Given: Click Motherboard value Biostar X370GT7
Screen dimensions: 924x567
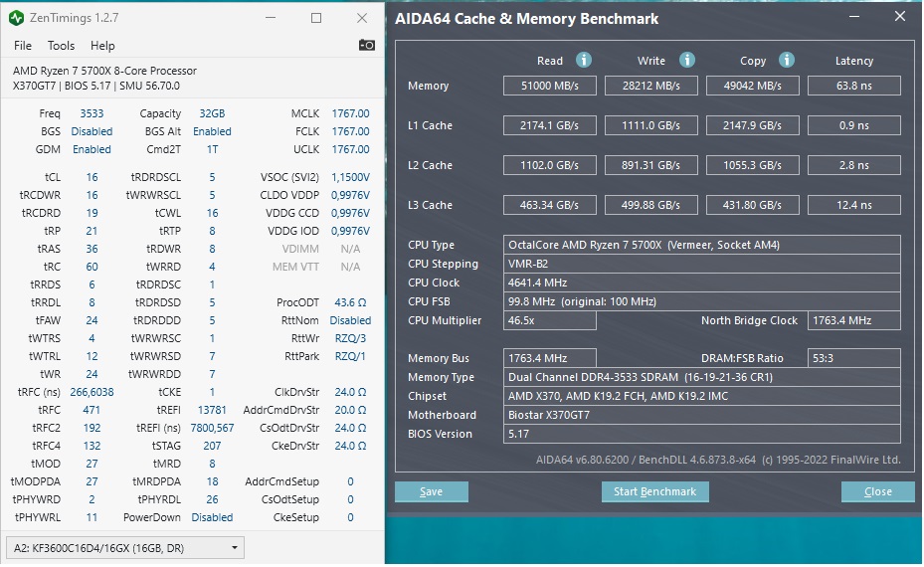Looking at the screenshot, I should click(x=702, y=415).
